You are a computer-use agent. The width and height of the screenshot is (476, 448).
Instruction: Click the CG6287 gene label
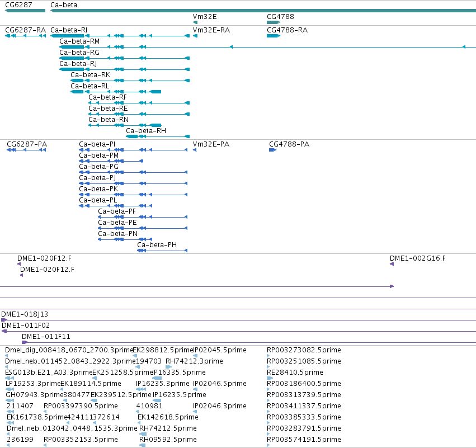(18, 5)
